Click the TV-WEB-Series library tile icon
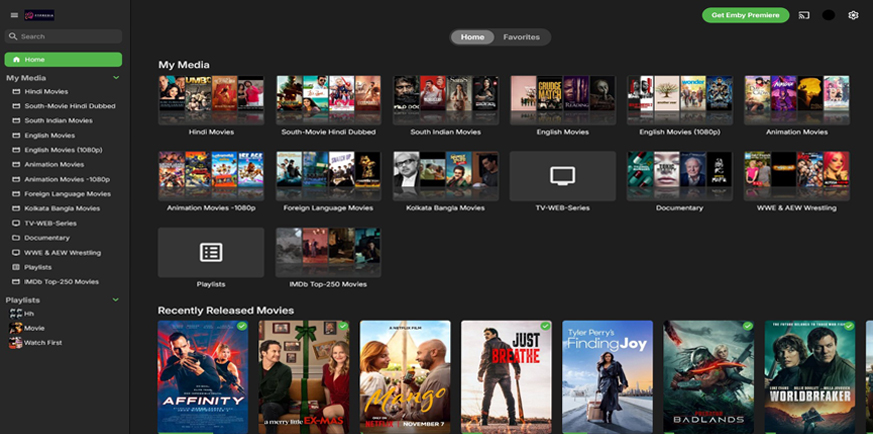Screen dimensions: 873x434 (562, 176)
